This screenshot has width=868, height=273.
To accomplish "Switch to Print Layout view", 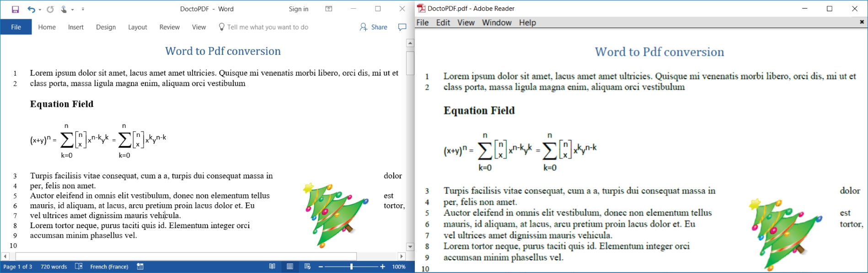I will 290,267.
